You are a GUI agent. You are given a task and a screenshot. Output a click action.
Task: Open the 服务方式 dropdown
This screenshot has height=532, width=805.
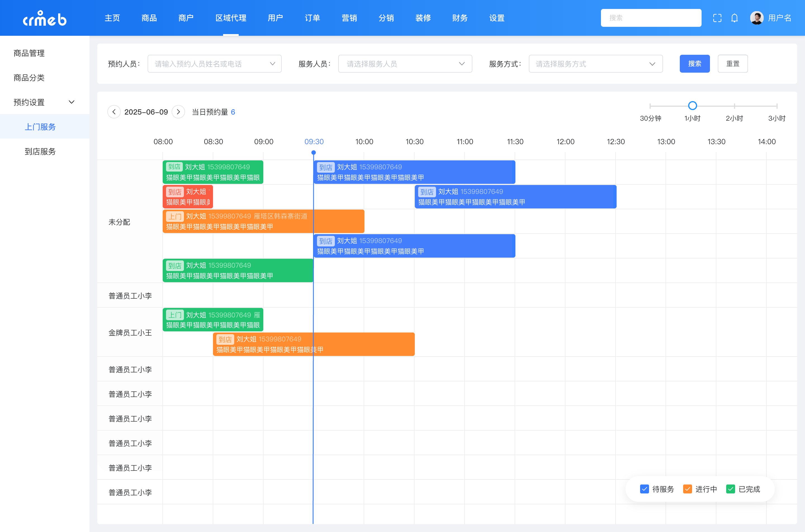pos(595,64)
